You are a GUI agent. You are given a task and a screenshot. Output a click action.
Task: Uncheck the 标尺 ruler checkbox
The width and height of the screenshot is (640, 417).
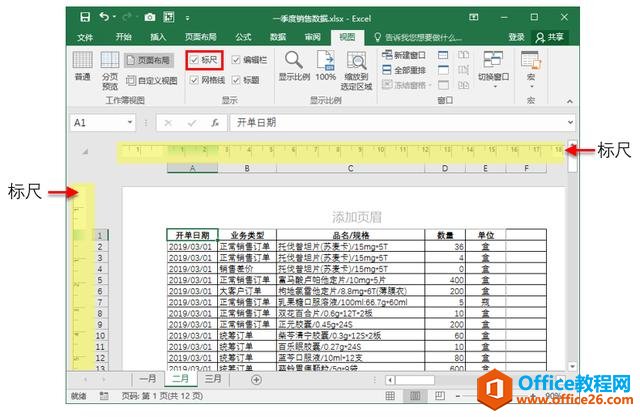(x=195, y=61)
